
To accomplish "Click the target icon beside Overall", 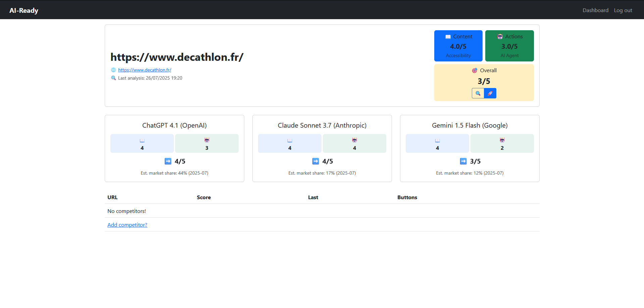I will click(475, 71).
